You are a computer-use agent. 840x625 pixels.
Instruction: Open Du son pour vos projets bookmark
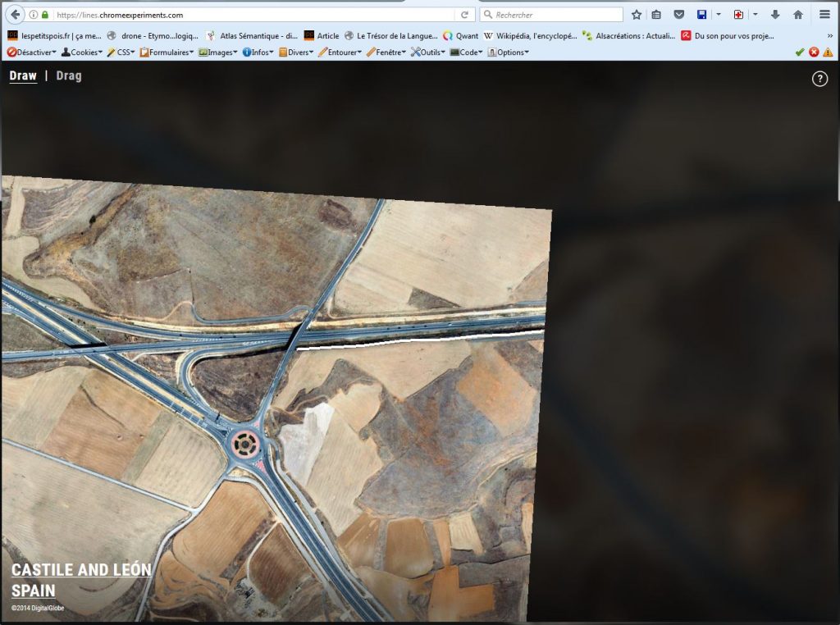pos(728,36)
